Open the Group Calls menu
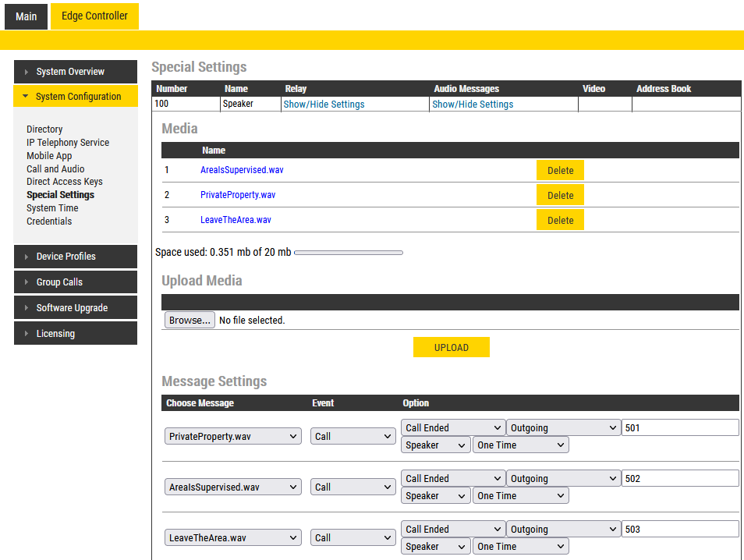The width and height of the screenshot is (744, 560). [75, 282]
